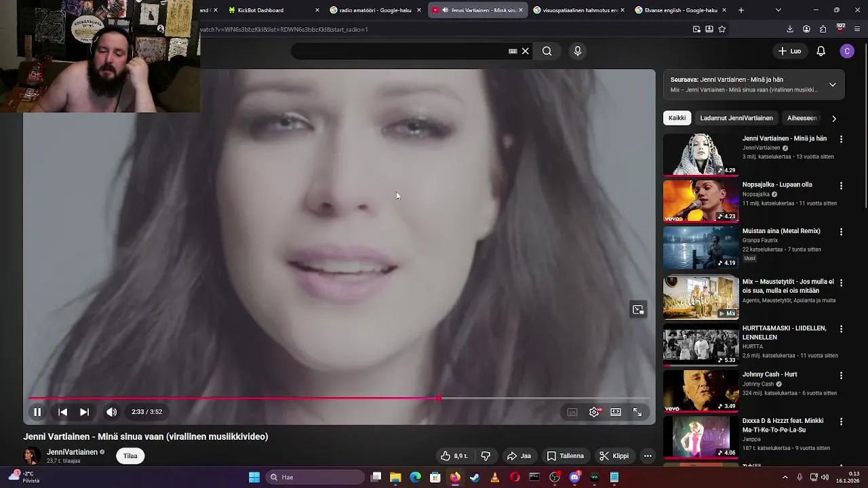Collapse the Seuraava mix playlist panel
Image resolution: width=868 pixels, height=488 pixels.
click(x=833, y=85)
